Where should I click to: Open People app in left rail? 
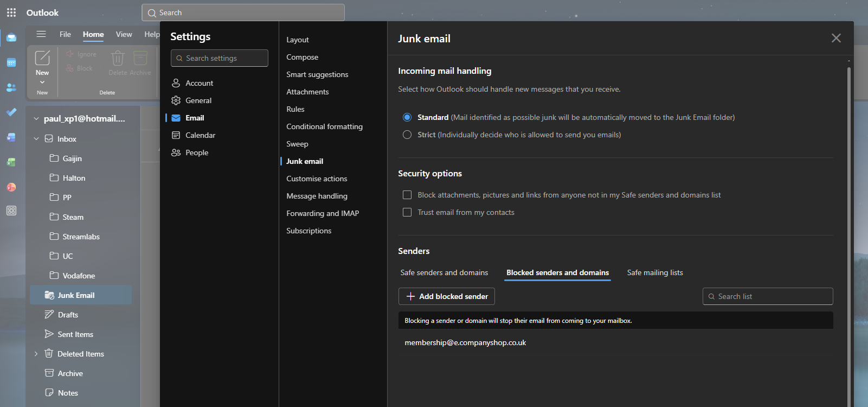(x=11, y=87)
